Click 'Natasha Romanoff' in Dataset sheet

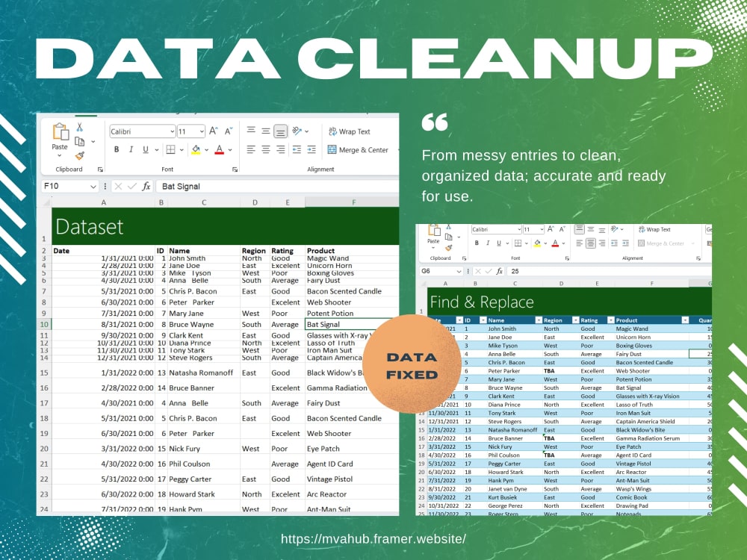pos(200,373)
